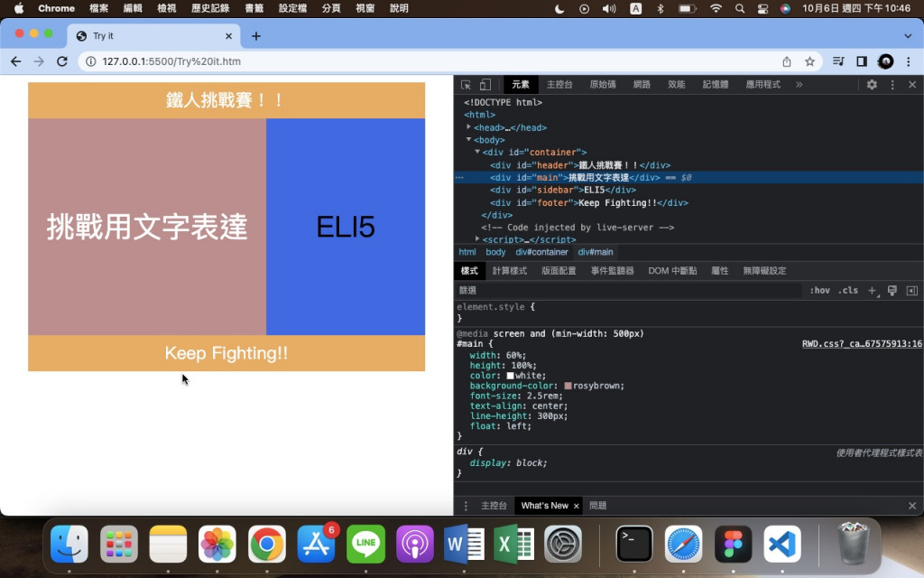Open a new tab with plus button
924x578 pixels.
pos(255,36)
